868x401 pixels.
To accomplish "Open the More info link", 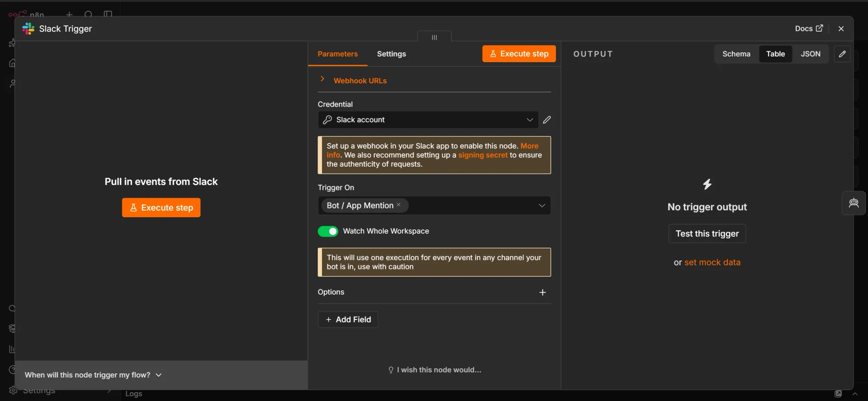I will 529,146.
